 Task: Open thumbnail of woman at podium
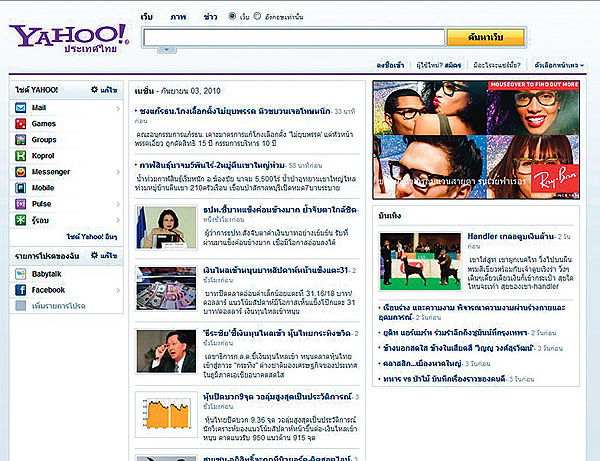[166, 227]
